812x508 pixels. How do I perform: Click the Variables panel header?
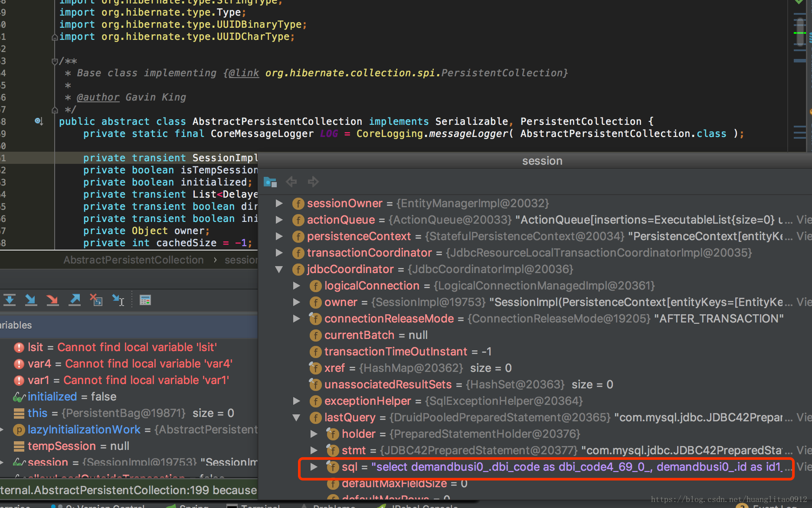point(129,325)
